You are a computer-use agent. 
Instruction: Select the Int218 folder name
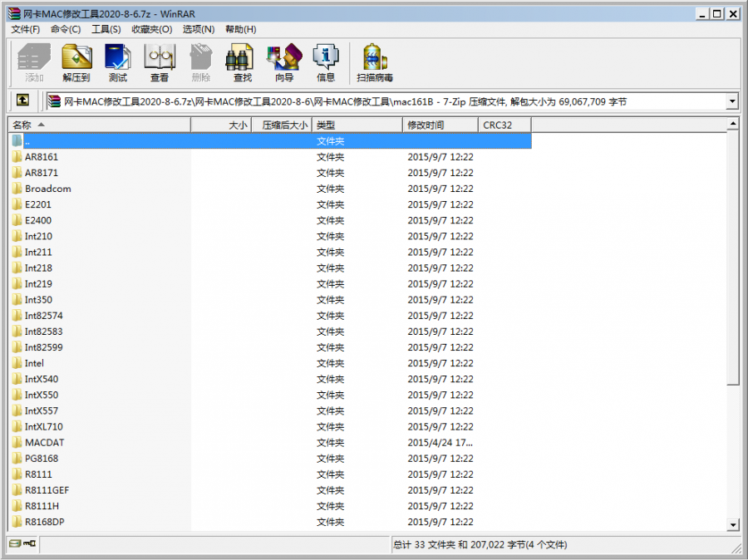[x=38, y=268]
